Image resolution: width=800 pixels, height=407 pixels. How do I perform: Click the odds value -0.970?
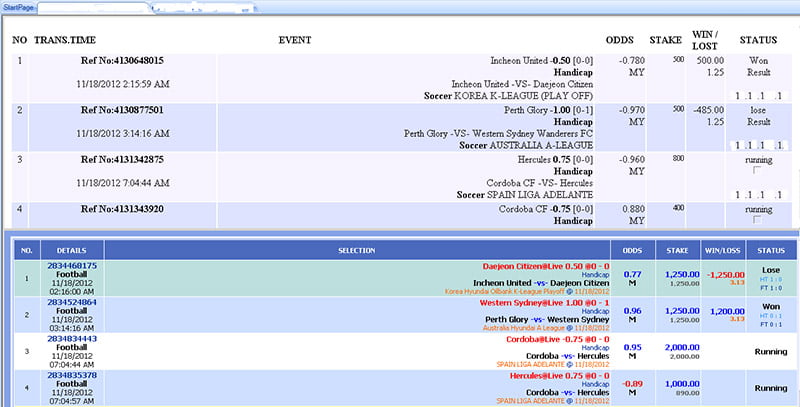tap(632, 110)
